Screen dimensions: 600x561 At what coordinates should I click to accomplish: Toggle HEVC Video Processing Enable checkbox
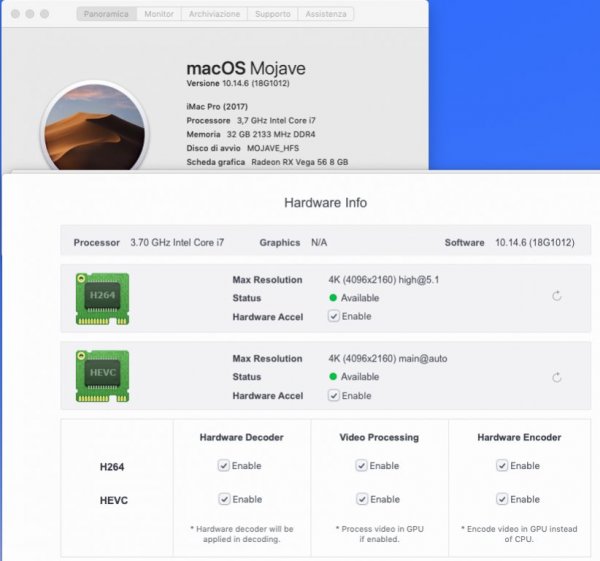(362, 499)
